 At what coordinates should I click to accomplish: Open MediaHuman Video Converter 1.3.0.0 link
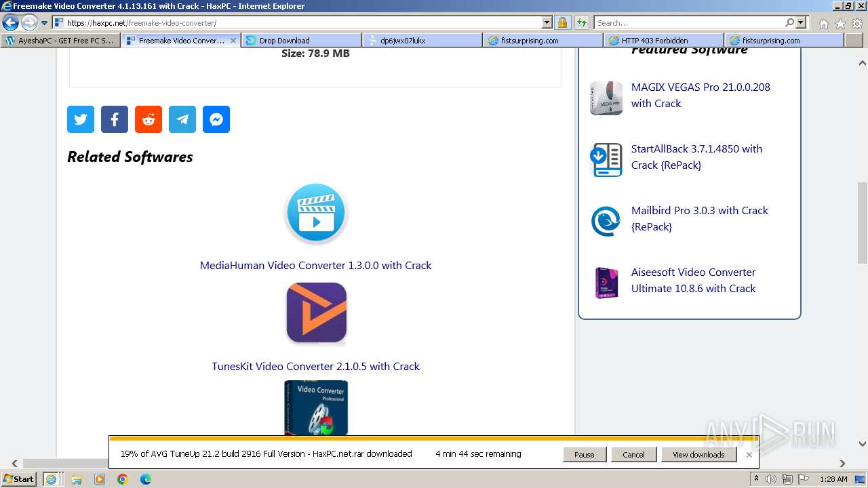pos(316,266)
